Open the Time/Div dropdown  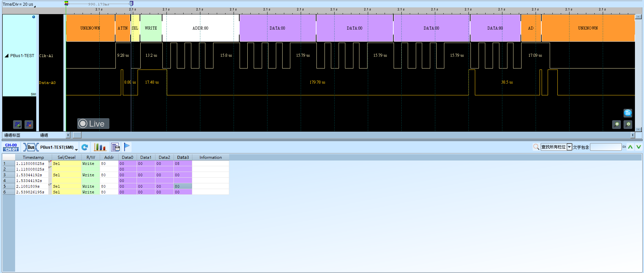35,6
